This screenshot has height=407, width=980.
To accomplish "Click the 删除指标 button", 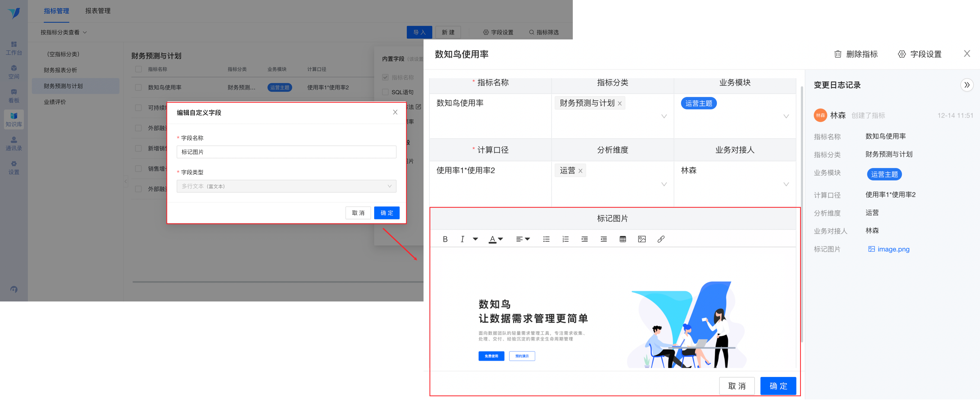I will point(856,54).
